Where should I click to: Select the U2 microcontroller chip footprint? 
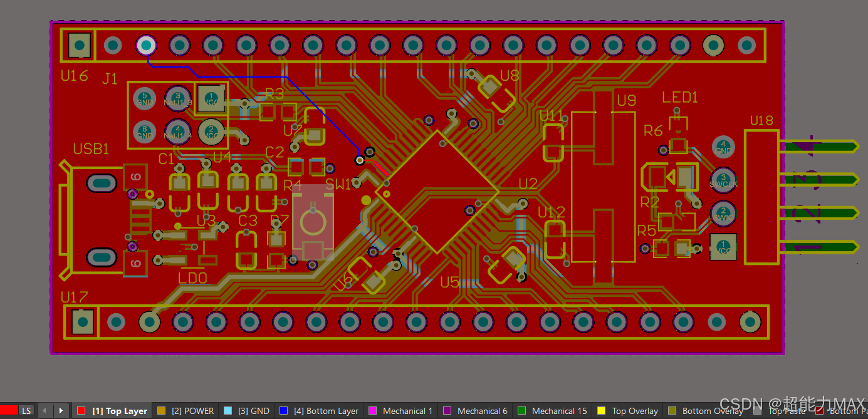(x=437, y=192)
